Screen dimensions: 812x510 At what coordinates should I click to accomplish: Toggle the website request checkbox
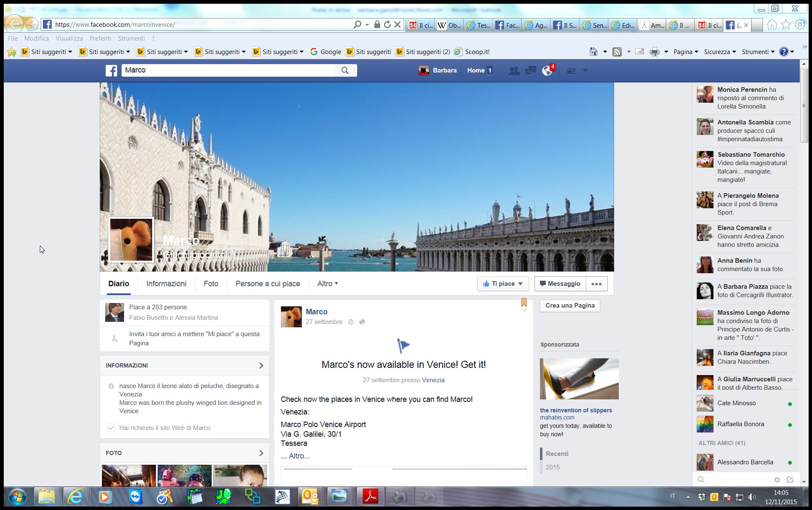(x=111, y=428)
